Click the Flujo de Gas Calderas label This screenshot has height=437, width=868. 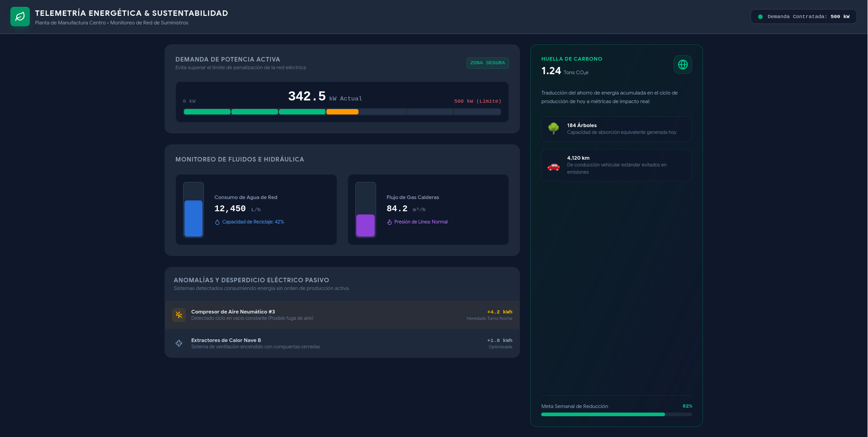(413, 197)
